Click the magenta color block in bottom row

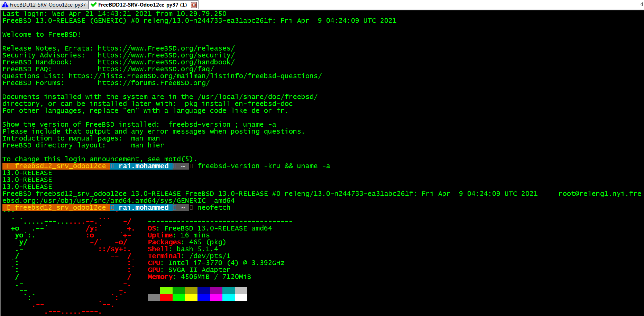216,298
